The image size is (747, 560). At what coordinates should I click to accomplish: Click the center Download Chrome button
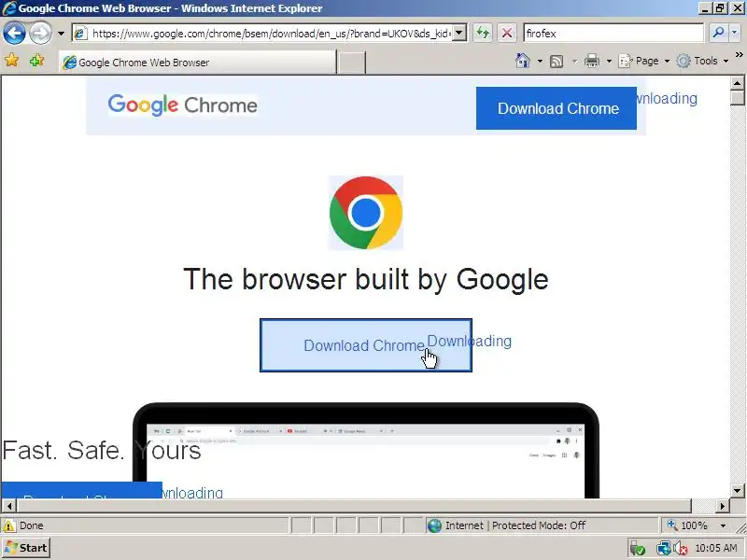click(x=366, y=345)
